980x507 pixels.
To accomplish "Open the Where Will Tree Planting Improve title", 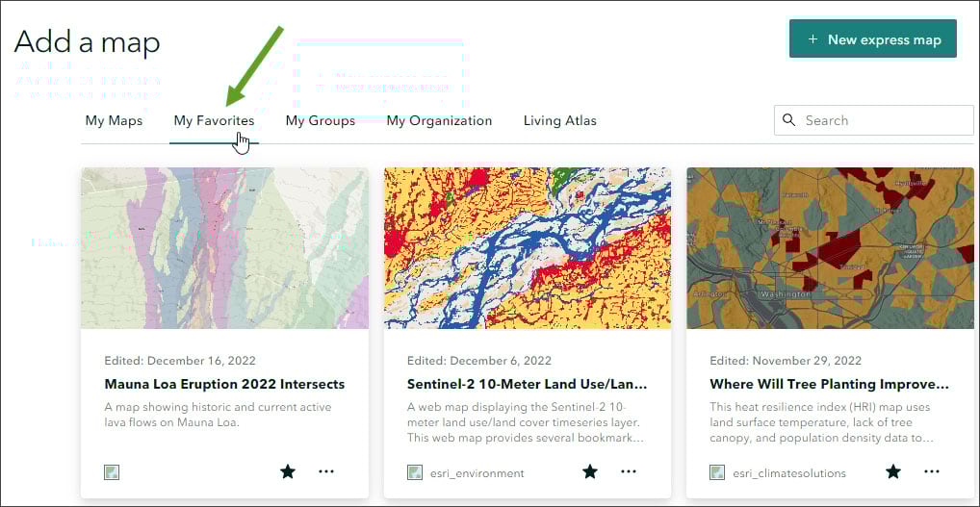I will 829,385.
